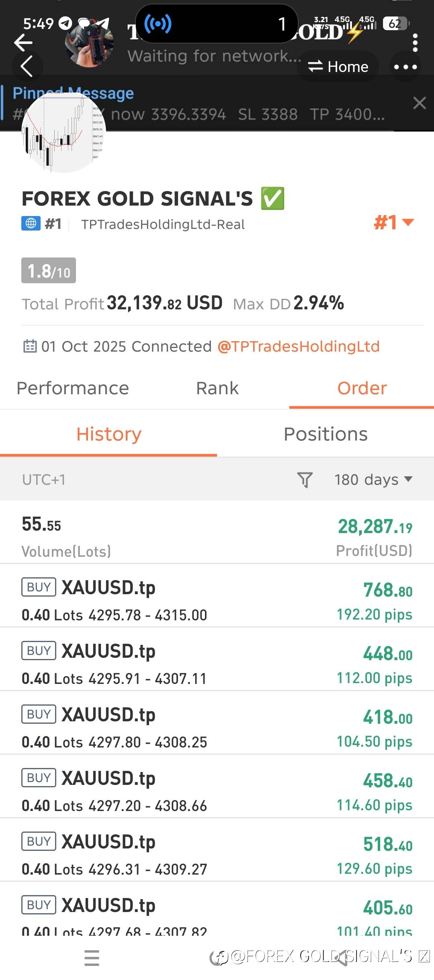Switch to the Rank tab
The image size is (434, 980).
217,388
